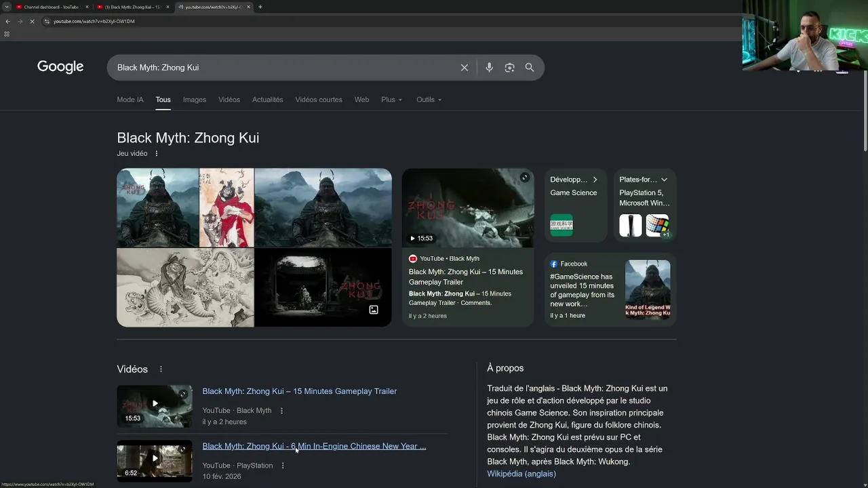Switch to the Vidéos courtes tab
Screen dimensions: 868x488
point(319,100)
